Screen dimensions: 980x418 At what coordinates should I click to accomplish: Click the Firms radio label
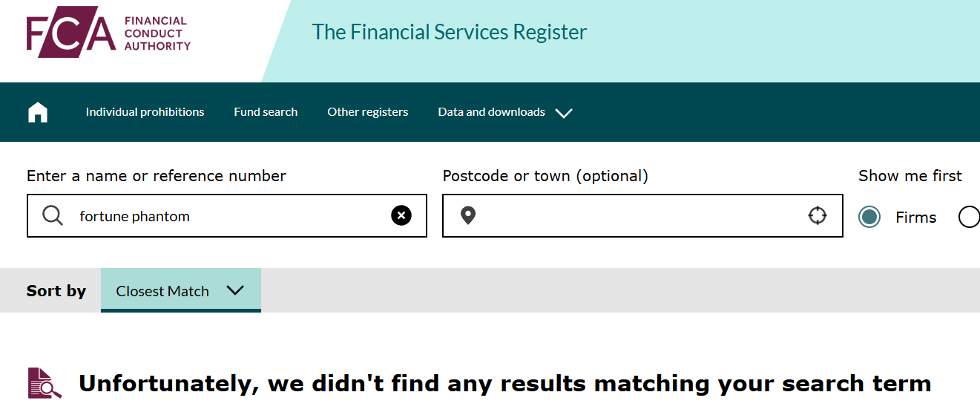tap(916, 218)
